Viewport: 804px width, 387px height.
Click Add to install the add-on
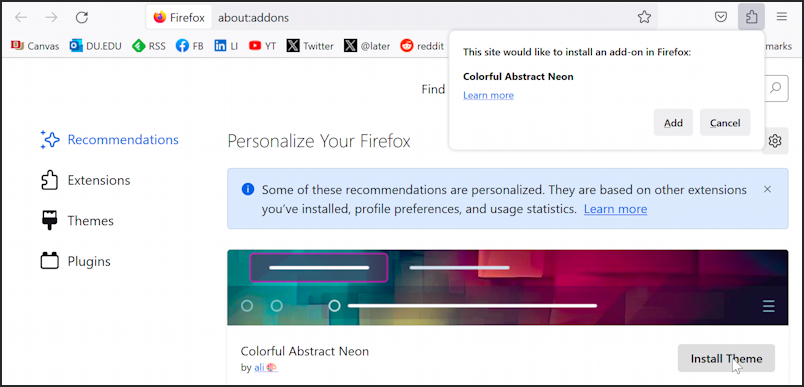tap(673, 123)
